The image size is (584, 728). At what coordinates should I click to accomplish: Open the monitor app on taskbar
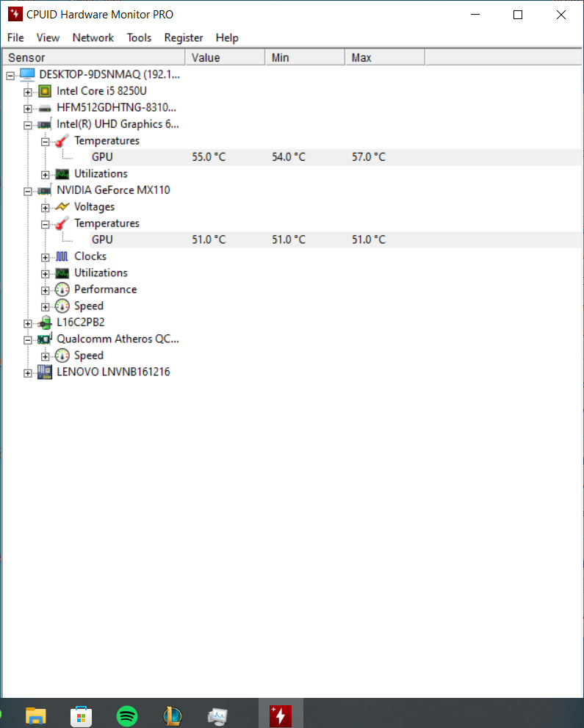click(217, 716)
